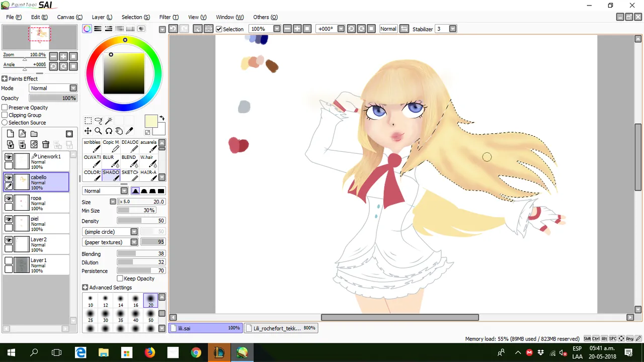Viewport: 644px width, 362px height.
Task: Create a new linework layer
Action: click(x=22, y=134)
